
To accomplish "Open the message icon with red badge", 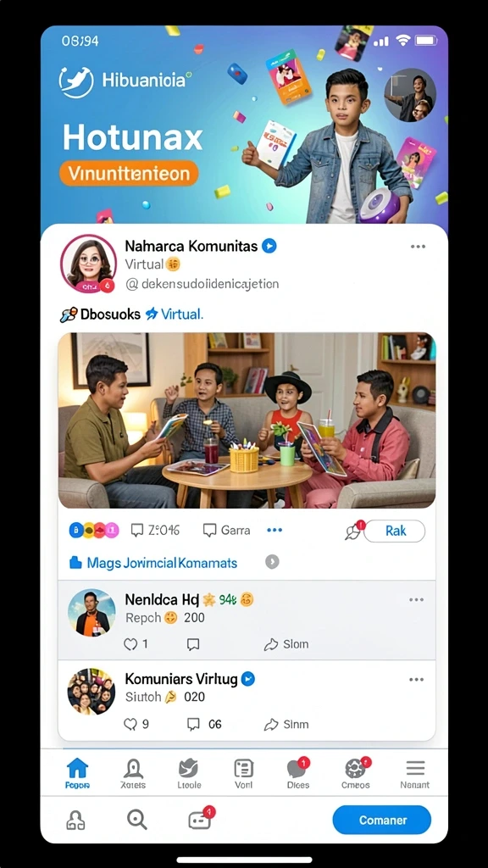I will [x=200, y=820].
